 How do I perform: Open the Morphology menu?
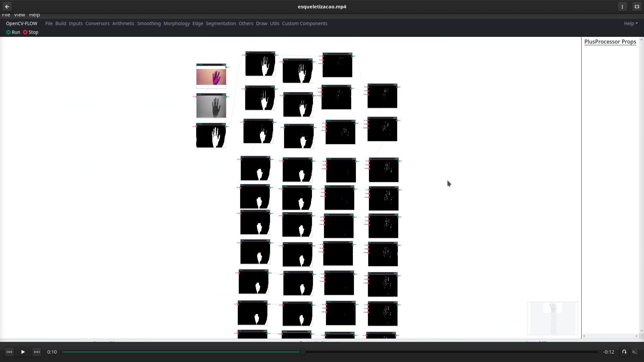click(x=177, y=23)
